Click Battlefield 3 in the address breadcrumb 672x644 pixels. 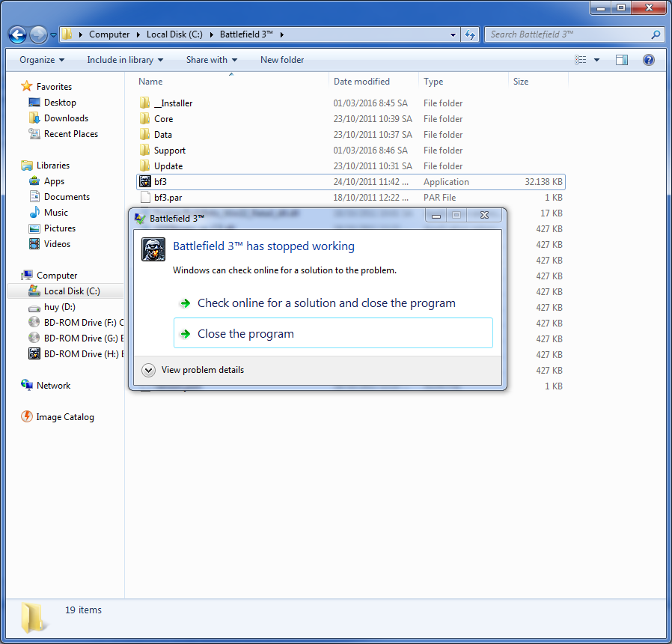coord(246,34)
